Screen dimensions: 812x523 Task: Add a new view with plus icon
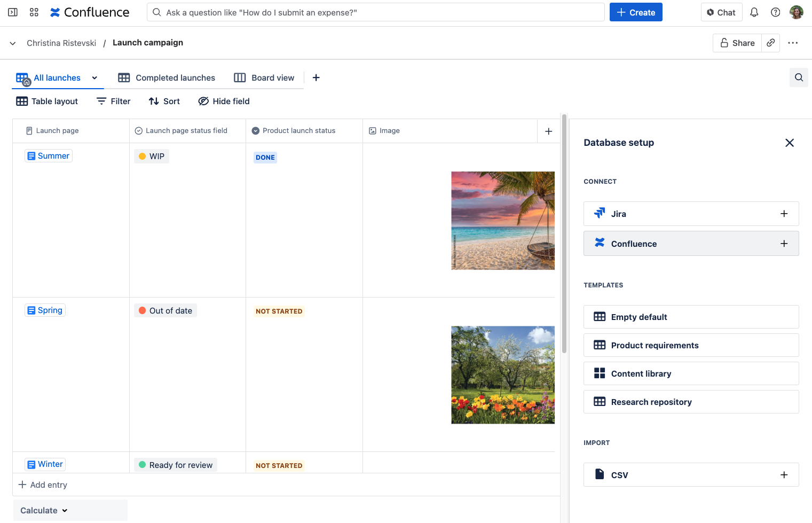316,78
